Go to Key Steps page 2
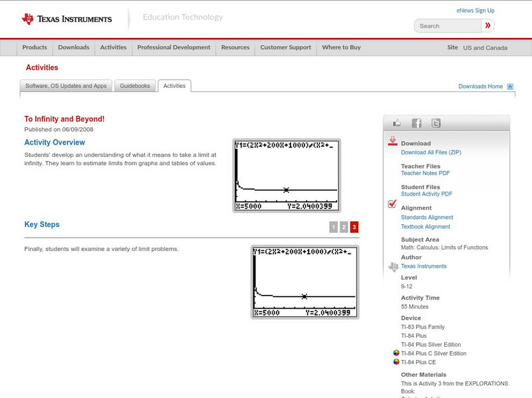Image resolution: width=532 pixels, height=398 pixels. coord(344,227)
